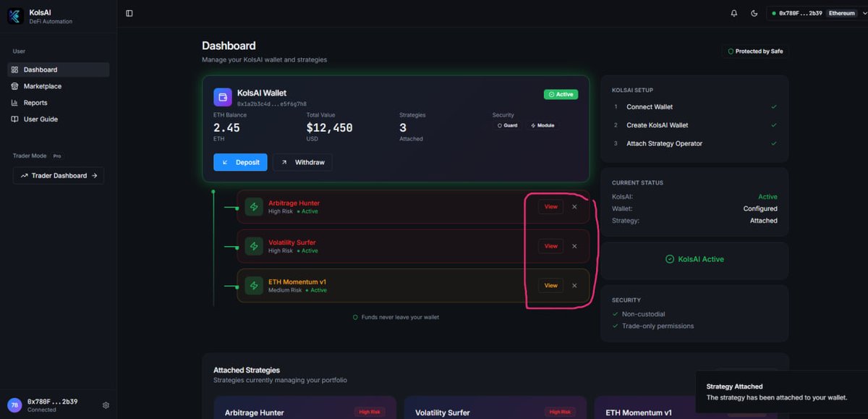Click High Risk tag on Volatility Surfer card
The height and width of the screenshot is (419, 868).
560,412
